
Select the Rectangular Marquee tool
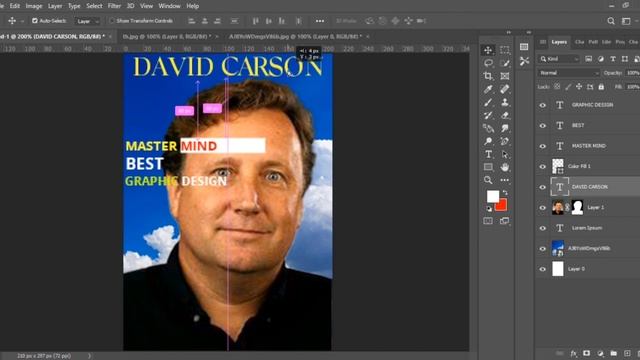(505, 50)
